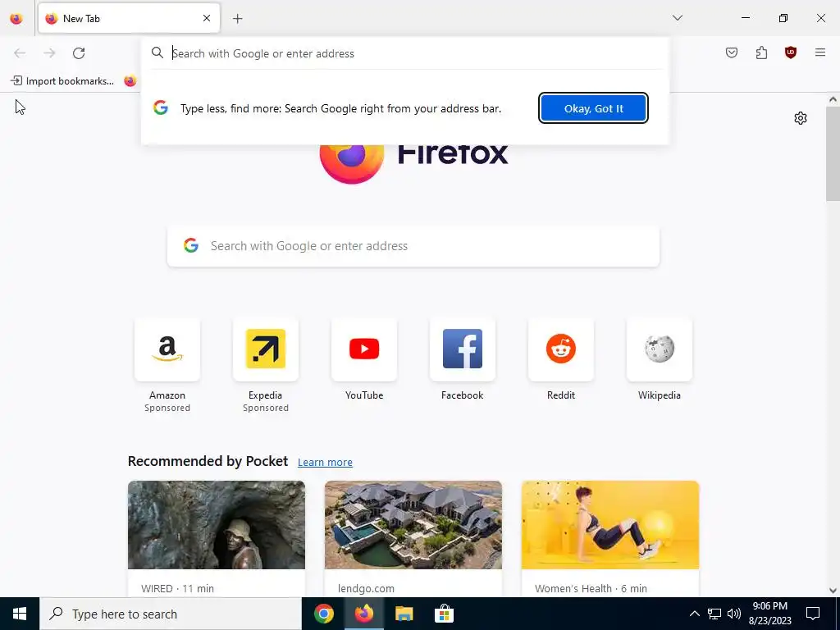
Task: Click scrollbar down arrow
Action: tap(833, 591)
